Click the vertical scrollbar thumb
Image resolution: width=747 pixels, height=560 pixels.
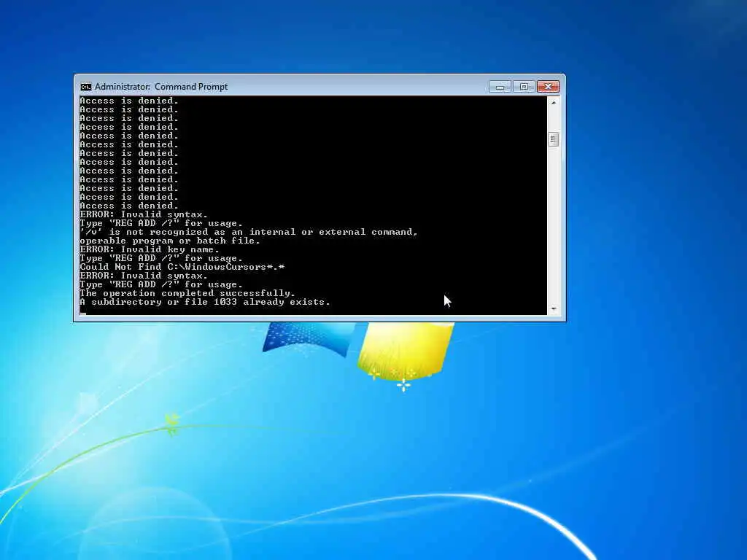point(553,139)
